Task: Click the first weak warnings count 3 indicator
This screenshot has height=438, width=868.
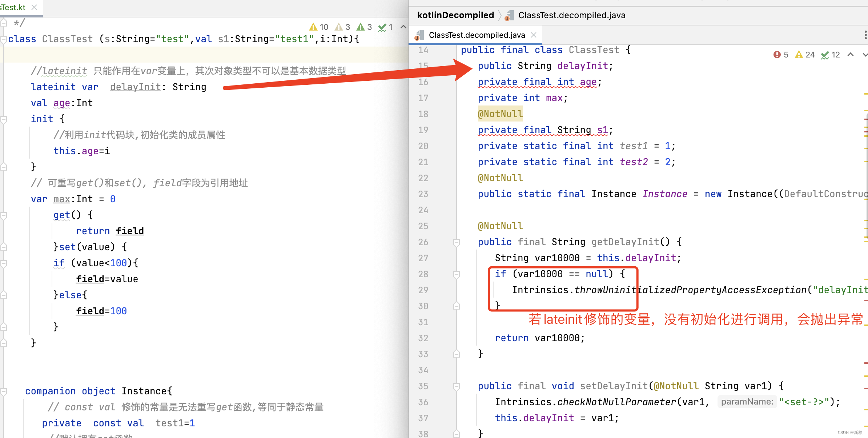Action: (x=343, y=27)
